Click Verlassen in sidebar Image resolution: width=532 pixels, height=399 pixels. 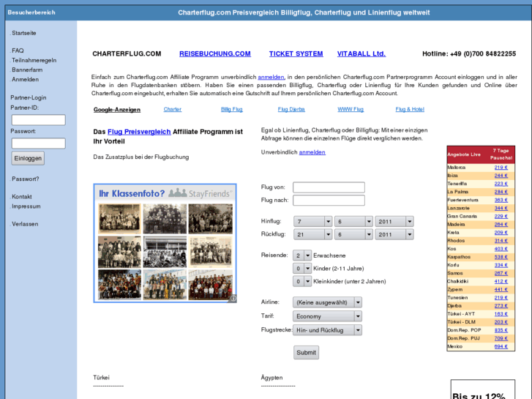point(25,224)
